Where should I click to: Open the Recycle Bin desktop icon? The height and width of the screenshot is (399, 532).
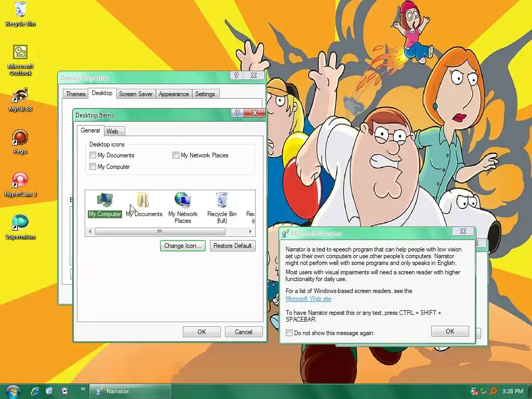20,14
